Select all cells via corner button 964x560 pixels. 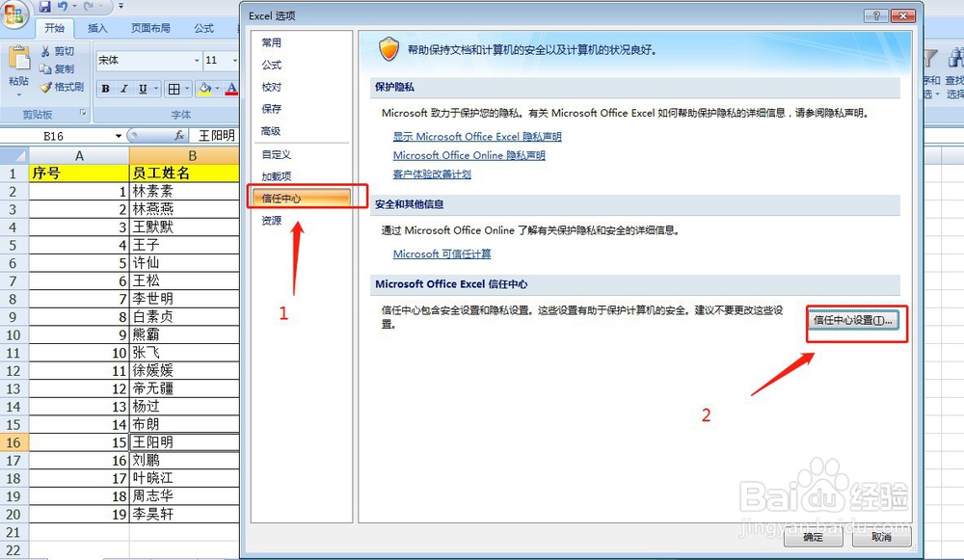pos(14,155)
